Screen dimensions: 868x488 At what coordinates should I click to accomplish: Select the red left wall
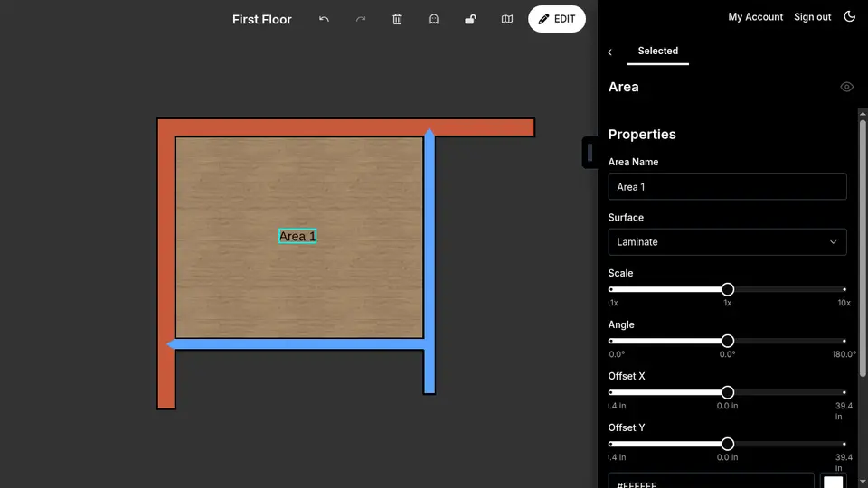[x=166, y=263]
